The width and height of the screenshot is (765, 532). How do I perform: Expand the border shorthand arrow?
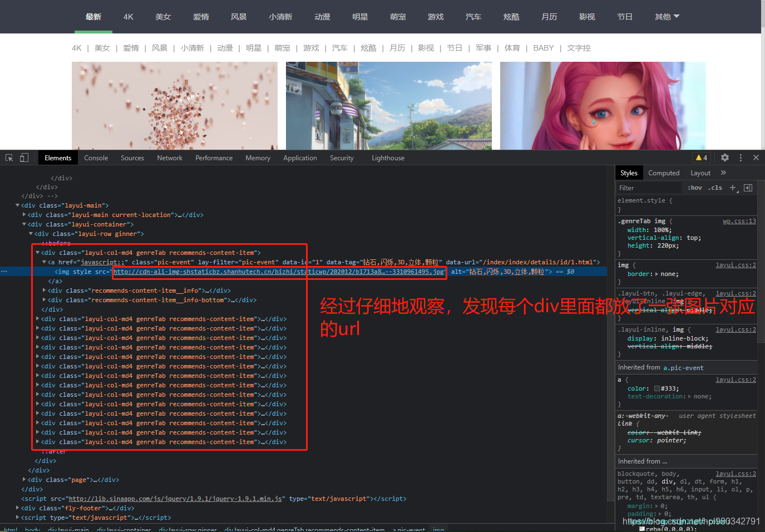(x=657, y=274)
